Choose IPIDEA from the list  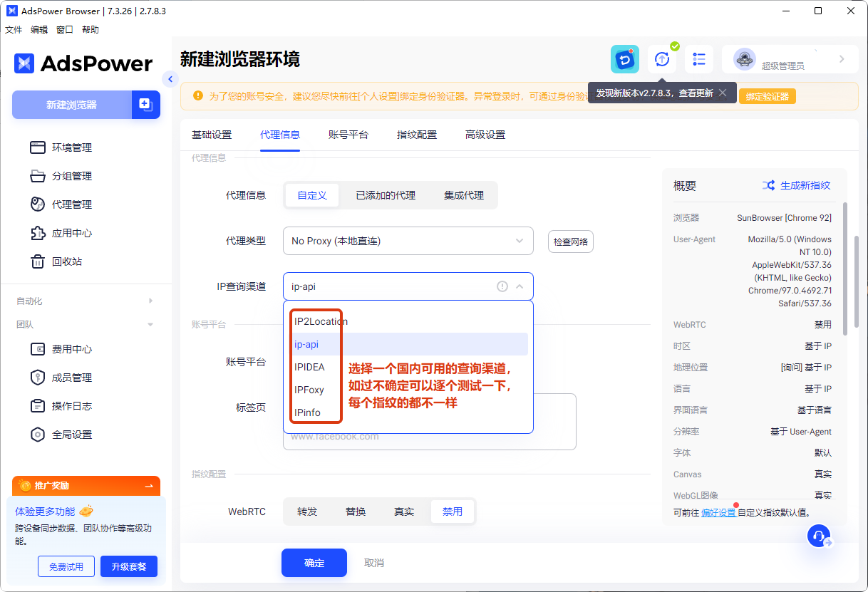point(408,367)
